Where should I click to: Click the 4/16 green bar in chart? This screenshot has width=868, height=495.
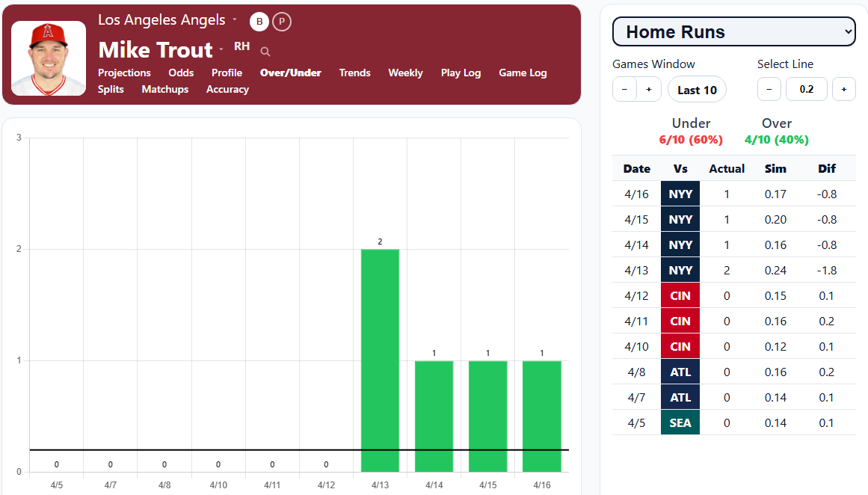(x=542, y=416)
